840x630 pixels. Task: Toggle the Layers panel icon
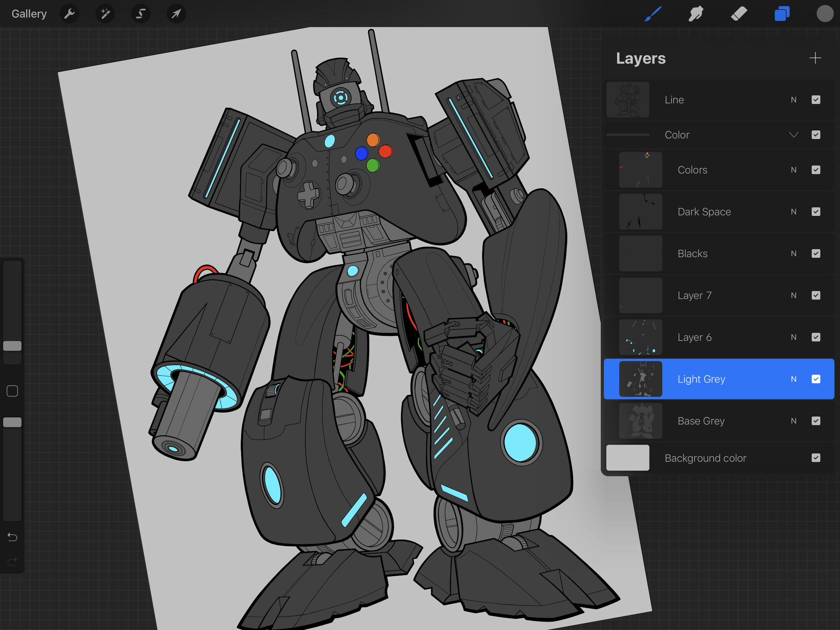point(782,14)
